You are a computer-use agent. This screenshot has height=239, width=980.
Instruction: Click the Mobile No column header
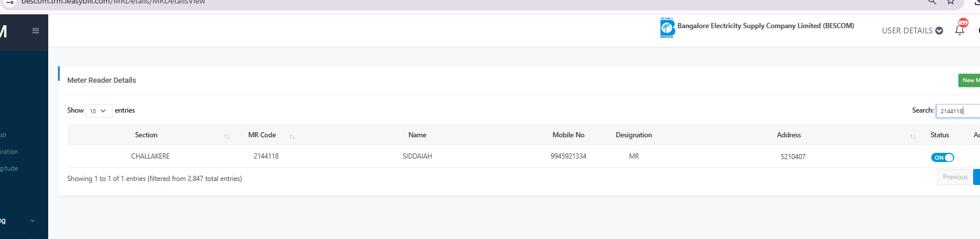568,135
